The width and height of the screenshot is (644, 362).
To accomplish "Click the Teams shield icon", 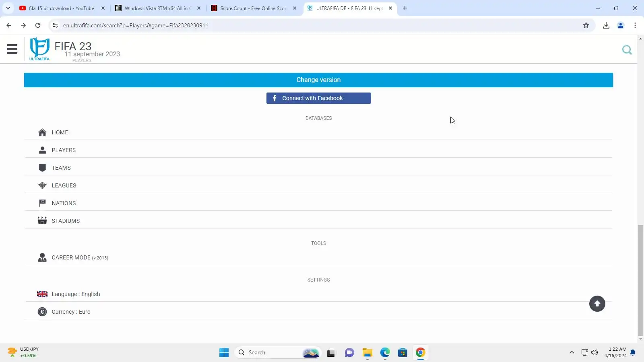I will [42, 168].
